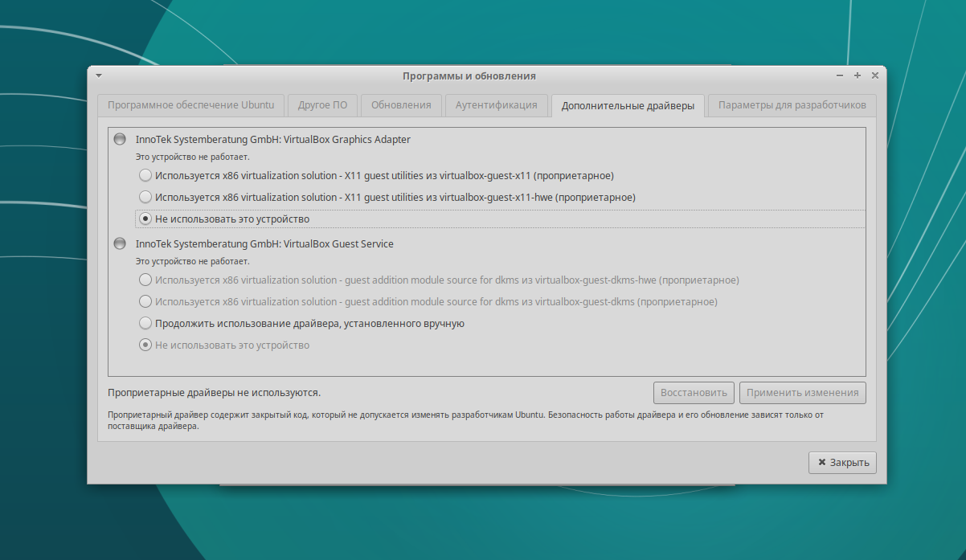Choose Не использовать это устройство for Graphics Adapter

tap(500, 219)
